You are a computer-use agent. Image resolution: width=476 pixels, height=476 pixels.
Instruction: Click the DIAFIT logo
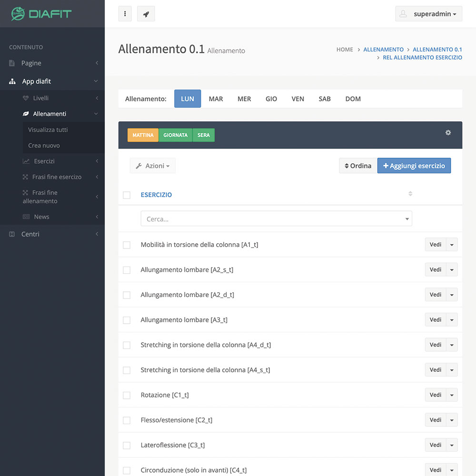[x=42, y=13]
